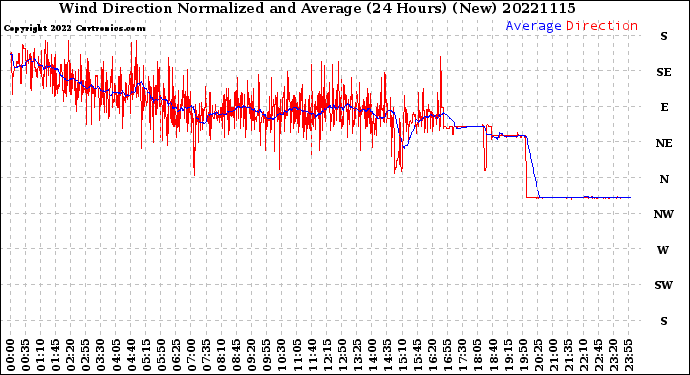
Task: Select the 'N' direction axis label
Action: click(x=664, y=179)
